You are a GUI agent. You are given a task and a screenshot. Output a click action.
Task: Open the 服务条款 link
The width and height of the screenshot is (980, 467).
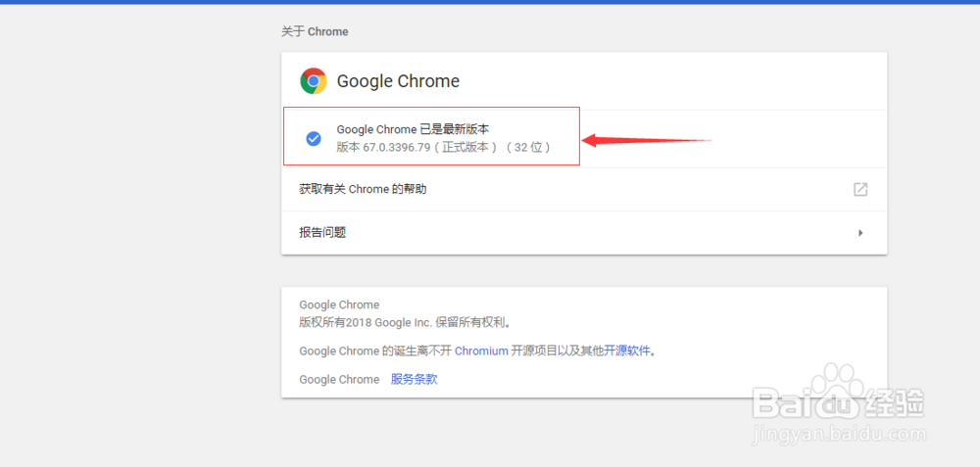(x=414, y=379)
